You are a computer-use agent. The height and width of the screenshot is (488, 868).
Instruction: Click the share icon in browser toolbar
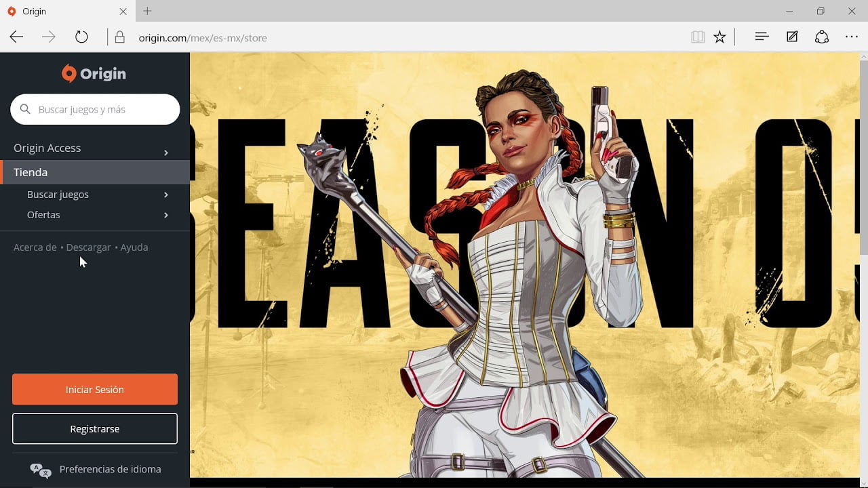coord(822,37)
